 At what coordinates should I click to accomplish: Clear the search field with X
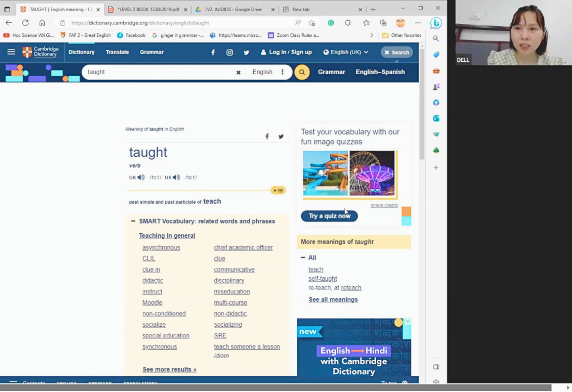tap(238, 72)
